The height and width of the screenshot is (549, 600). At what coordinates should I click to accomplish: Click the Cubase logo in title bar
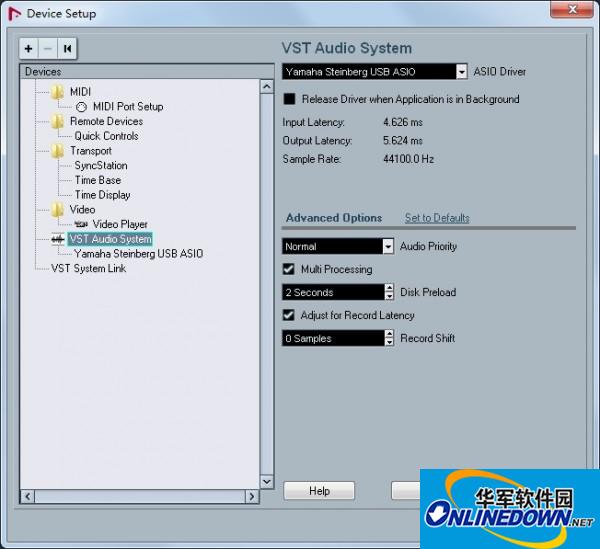14,14
